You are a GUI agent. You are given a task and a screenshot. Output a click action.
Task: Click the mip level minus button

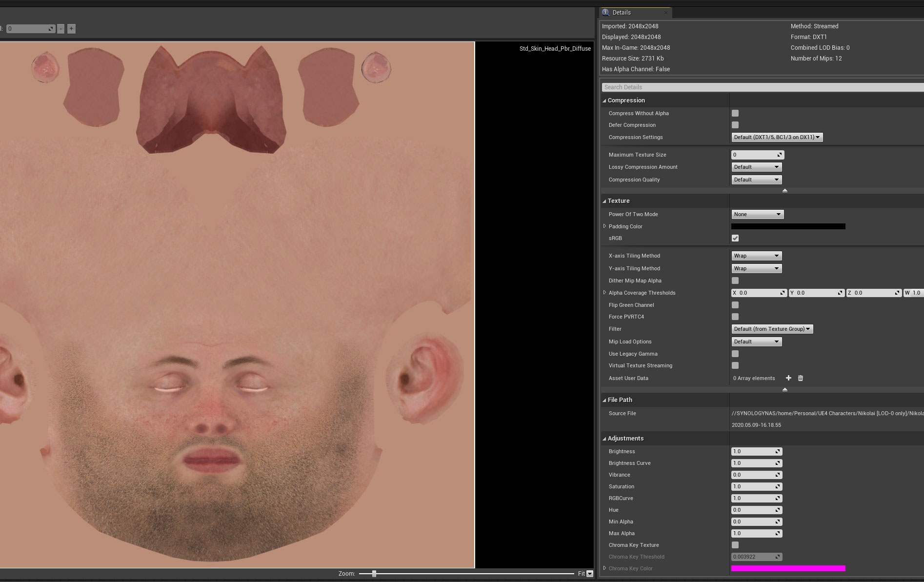pyautogui.click(x=60, y=29)
